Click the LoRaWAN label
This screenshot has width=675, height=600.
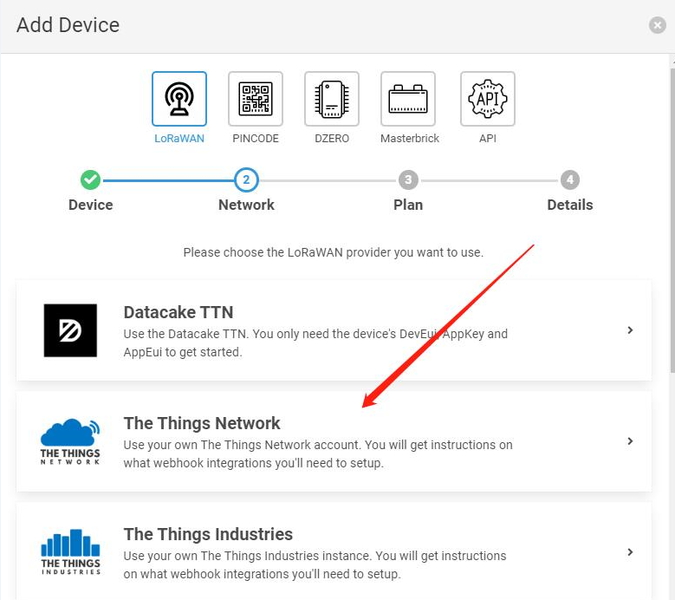[179, 139]
